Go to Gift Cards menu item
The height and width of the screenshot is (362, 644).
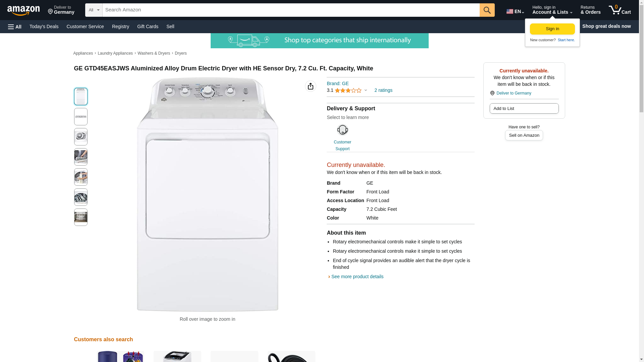[148, 26]
